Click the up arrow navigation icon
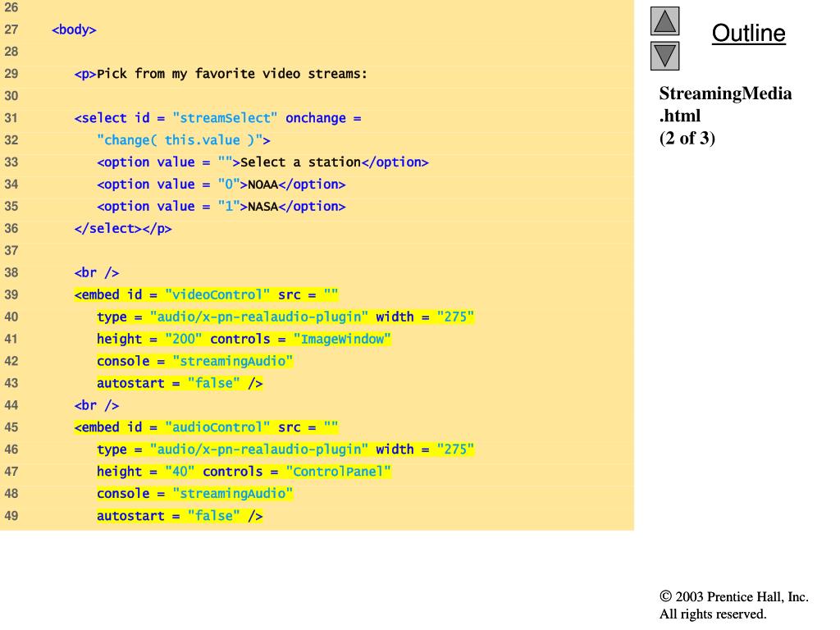The width and height of the screenshot is (840, 630). 664,21
